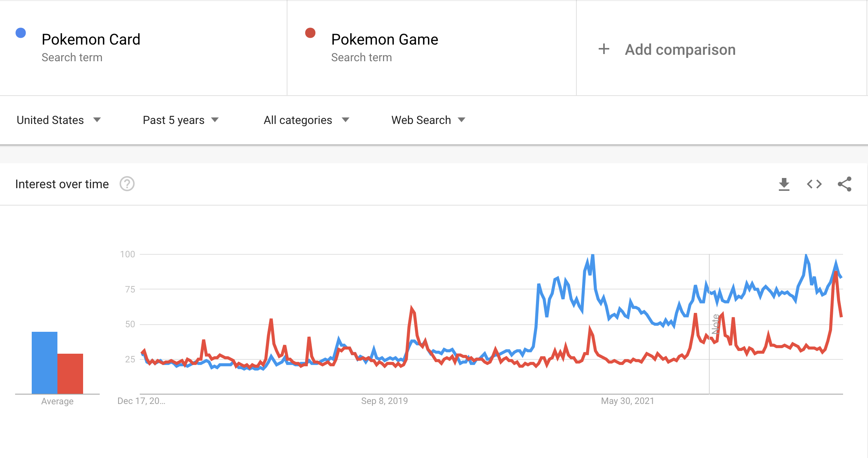This screenshot has width=868, height=458.
Task: Share the interest over time chart
Action: click(845, 184)
